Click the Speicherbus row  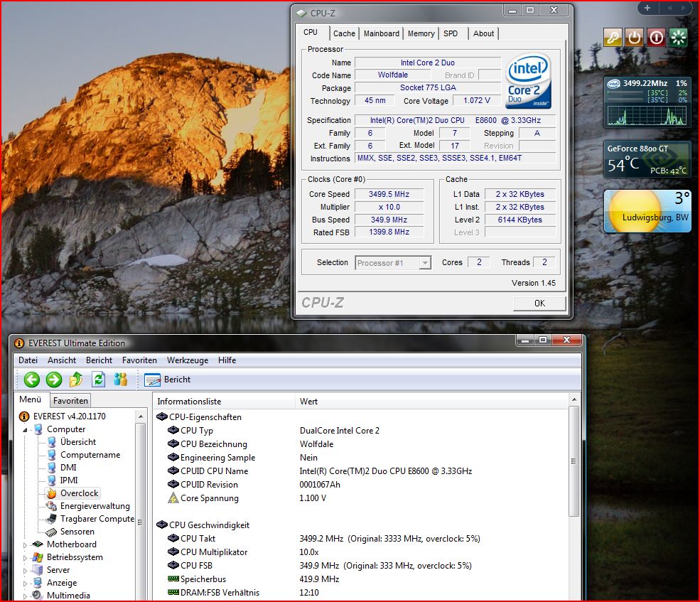click(361, 579)
